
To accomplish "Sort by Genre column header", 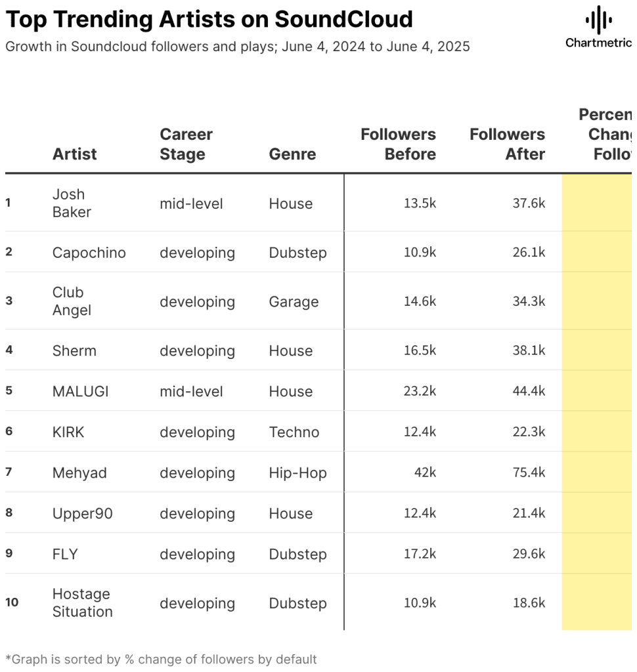I will click(292, 154).
